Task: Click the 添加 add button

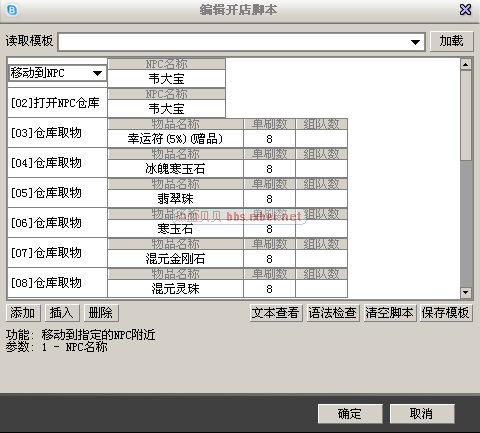Action: 23,313
